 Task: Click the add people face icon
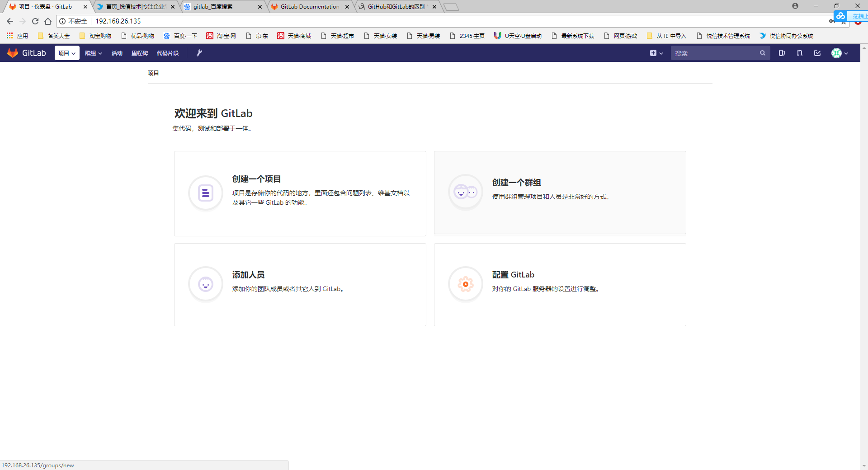pos(206,284)
